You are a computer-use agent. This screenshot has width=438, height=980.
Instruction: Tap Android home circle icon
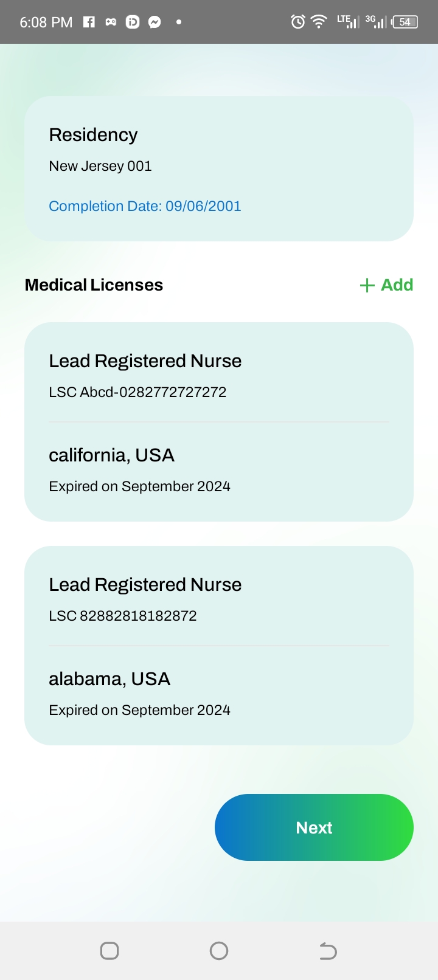click(x=219, y=951)
